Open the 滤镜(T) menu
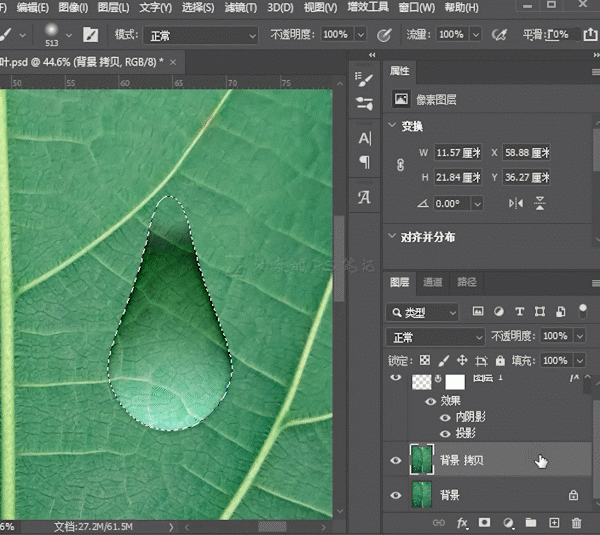This screenshot has width=600, height=535. pos(240,7)
